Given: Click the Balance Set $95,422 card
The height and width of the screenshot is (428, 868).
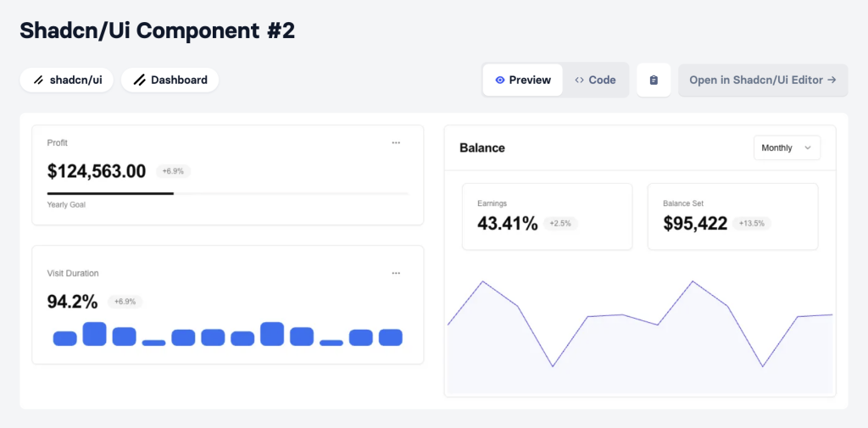Looking at the screenshot, I should [732, 216].
